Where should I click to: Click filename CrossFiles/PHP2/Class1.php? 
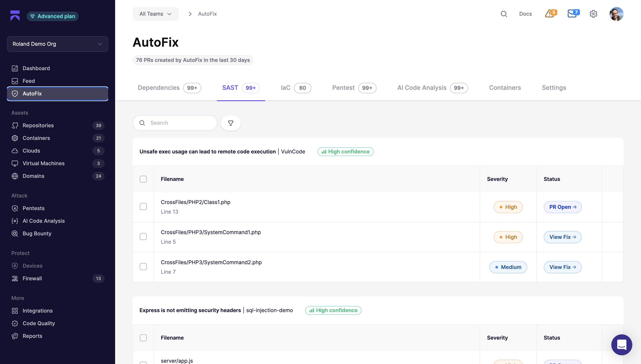[x=196, y=202]
